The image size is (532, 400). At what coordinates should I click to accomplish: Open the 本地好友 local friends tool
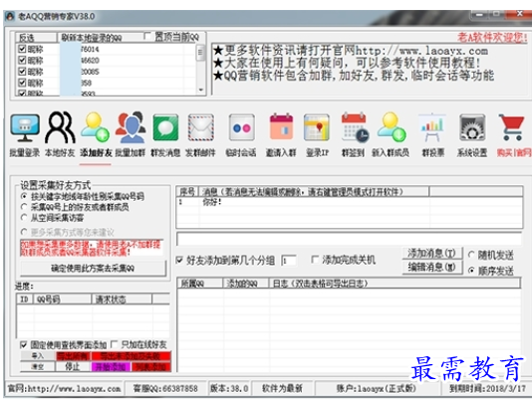60,134
